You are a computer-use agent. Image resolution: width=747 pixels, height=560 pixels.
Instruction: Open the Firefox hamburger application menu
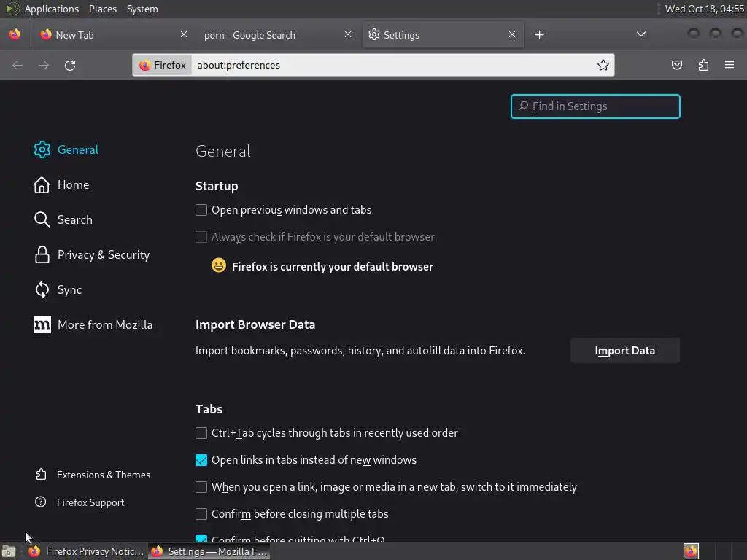pyautogui.click(x=729, y=65)
